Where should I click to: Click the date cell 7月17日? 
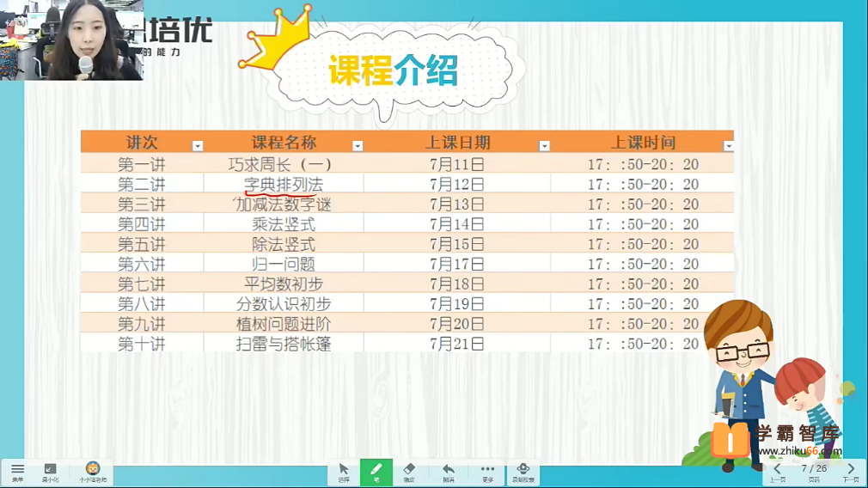[457, 264]
